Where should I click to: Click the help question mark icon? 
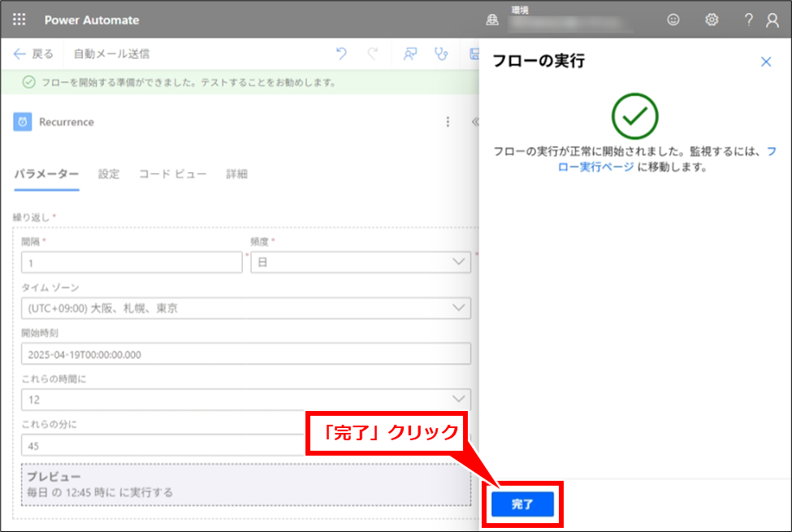point(748,19)
